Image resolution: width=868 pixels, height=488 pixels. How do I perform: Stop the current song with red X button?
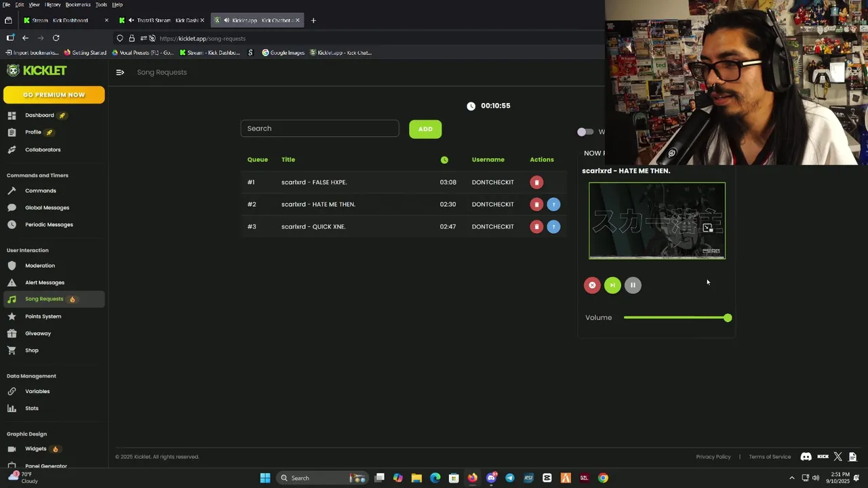tap(592, 285)
